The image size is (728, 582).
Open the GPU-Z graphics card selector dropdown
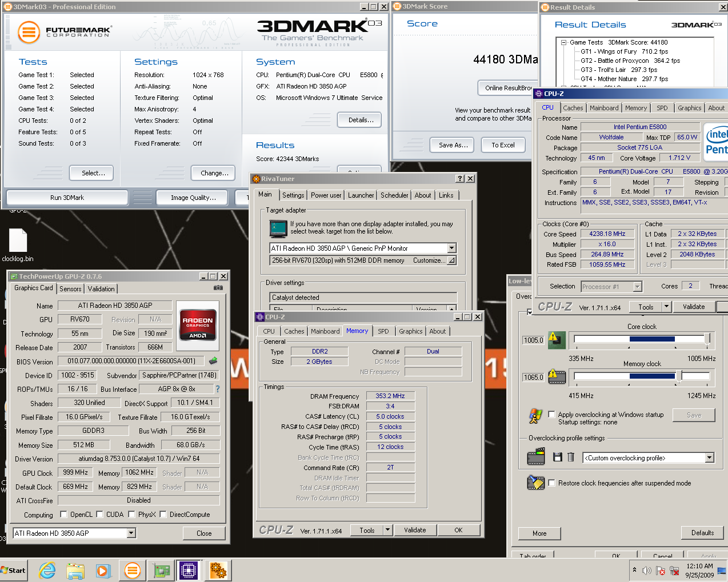[x=131, y=533]
